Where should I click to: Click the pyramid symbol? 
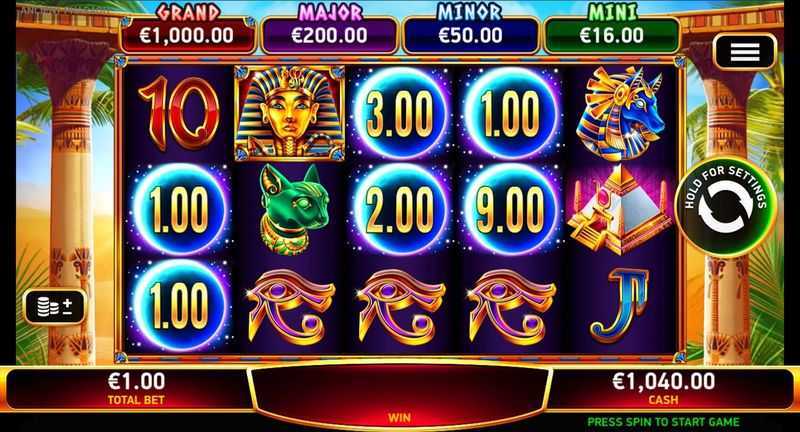click(619, 209)
